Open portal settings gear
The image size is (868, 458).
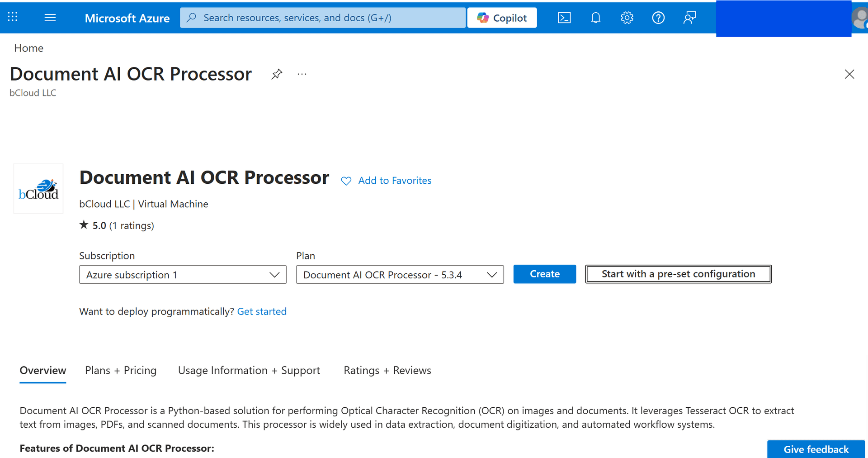click(627, 18)
